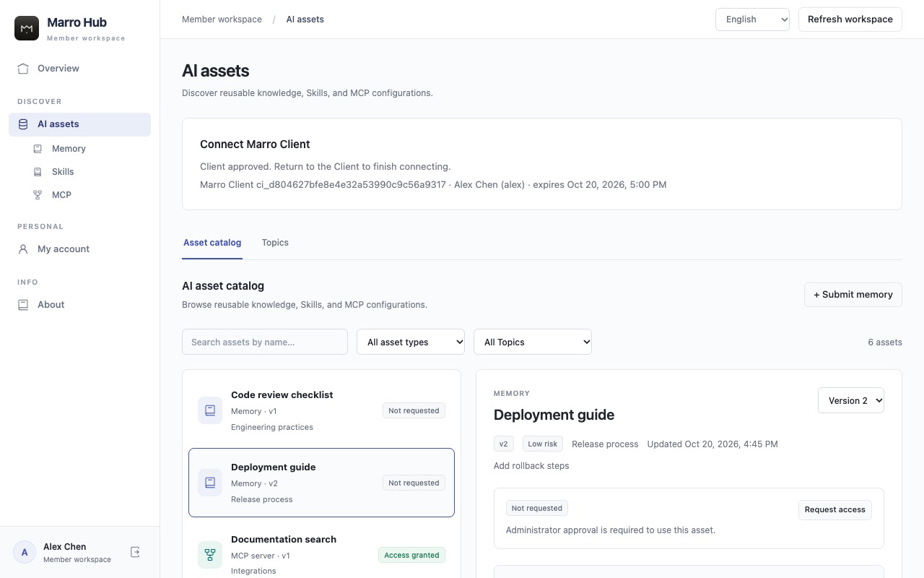This screenshot has width=924, height=578.
Task: Go to Overview in the sidebar
Action: (x=79, y=69)
